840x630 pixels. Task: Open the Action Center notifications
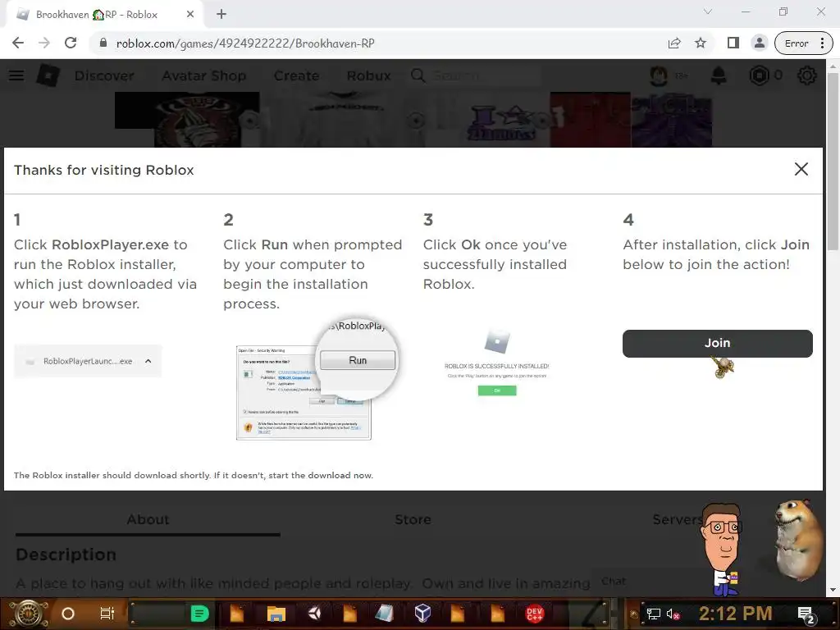806,614
